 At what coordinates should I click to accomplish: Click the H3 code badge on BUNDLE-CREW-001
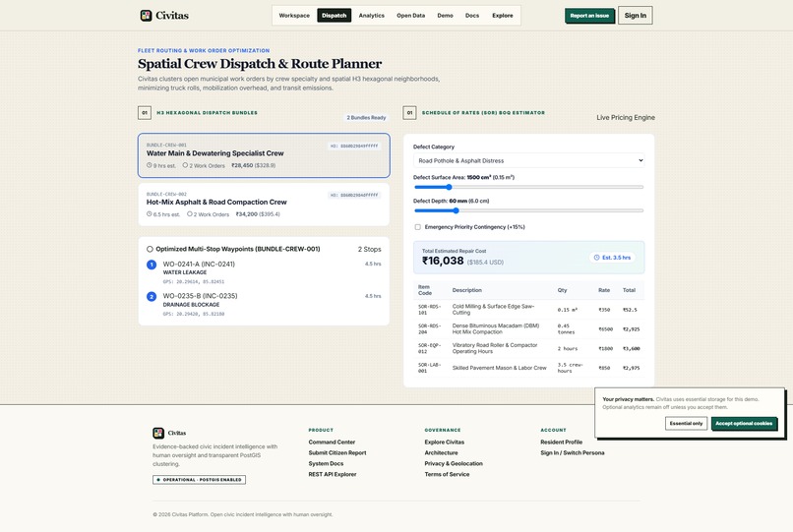[x=354, y=147]
